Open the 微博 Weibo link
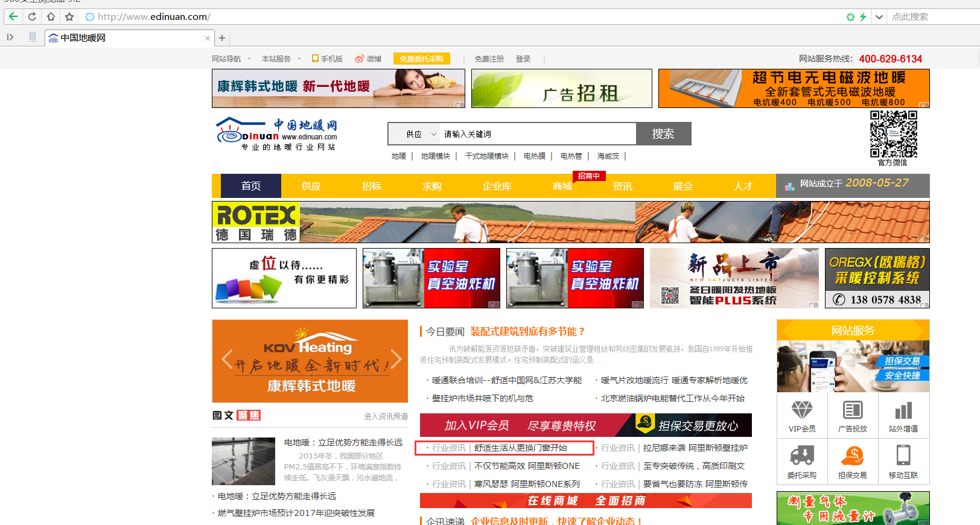Image resolution: width=980 pixels, height=525 pixels. (368, 59)
